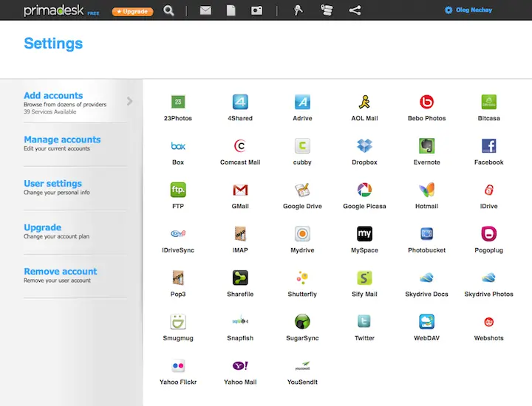Open Remove account in sidebar
The image size is (532, 406).
(x=61, y=272)
